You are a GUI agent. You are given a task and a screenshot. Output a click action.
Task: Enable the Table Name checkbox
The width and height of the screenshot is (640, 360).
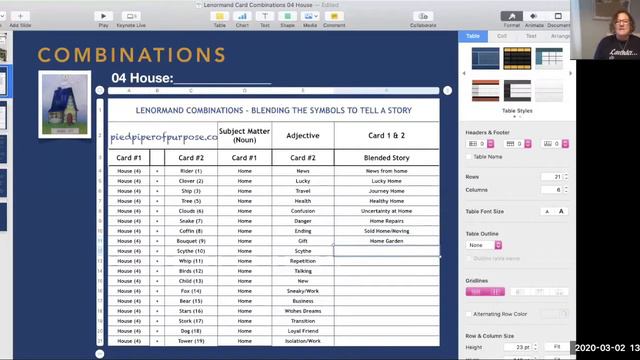(469, 157)
